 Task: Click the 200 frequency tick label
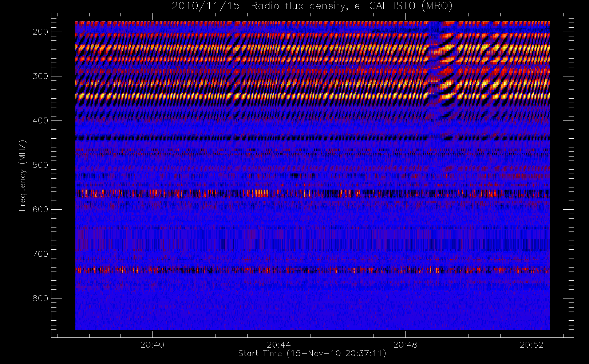[40, 32]
